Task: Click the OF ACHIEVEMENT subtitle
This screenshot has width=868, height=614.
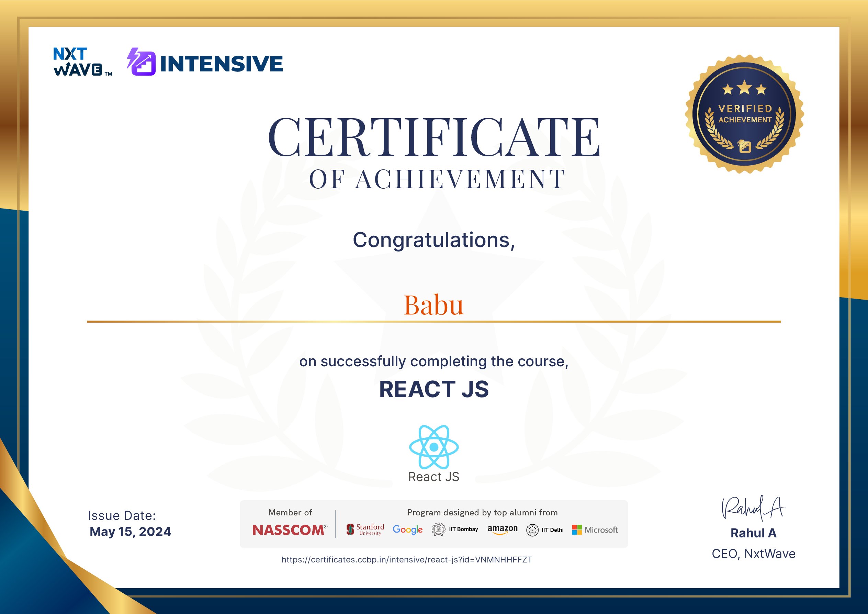Action: click(x=437, y=179)
